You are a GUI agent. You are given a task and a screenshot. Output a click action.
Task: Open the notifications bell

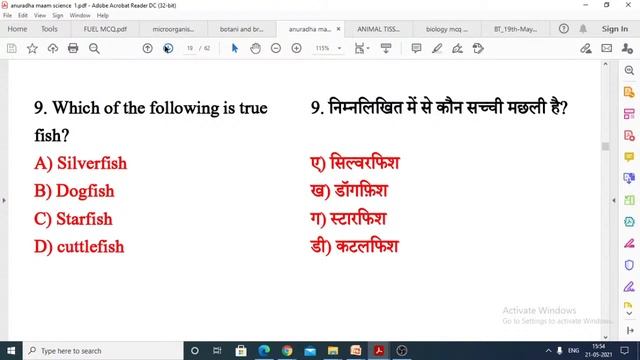[583, 29]
